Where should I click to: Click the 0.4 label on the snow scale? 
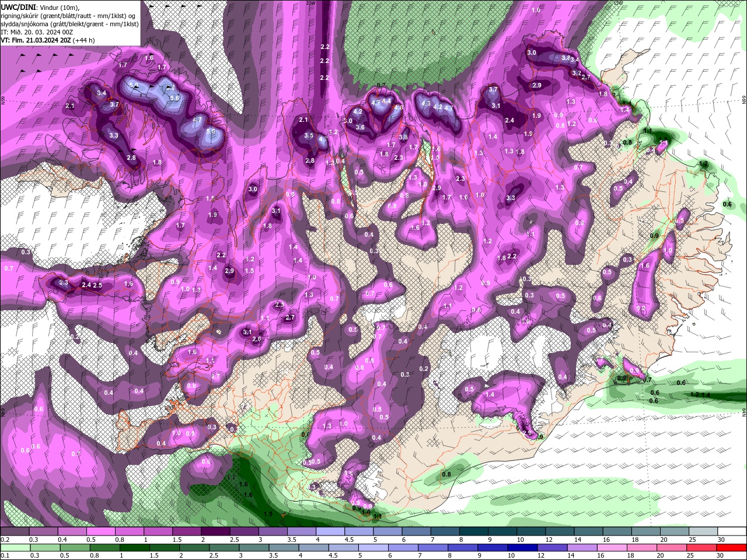point(62,540)
